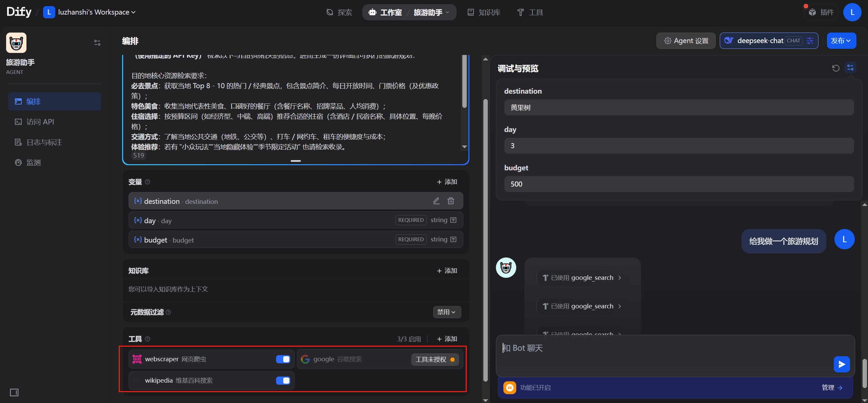Click the restart conversation refresh icon
The image size is (868, 403).
[835, 68]
